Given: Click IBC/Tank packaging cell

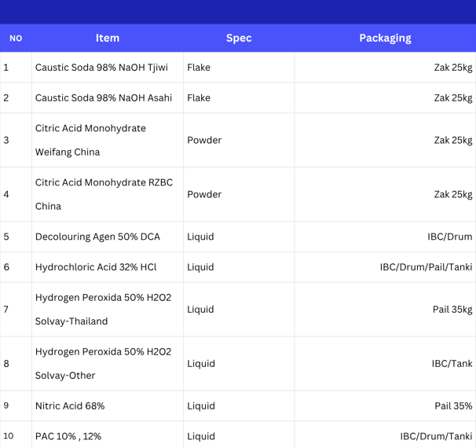Looking at the screenshot, I should pos(385,364).
